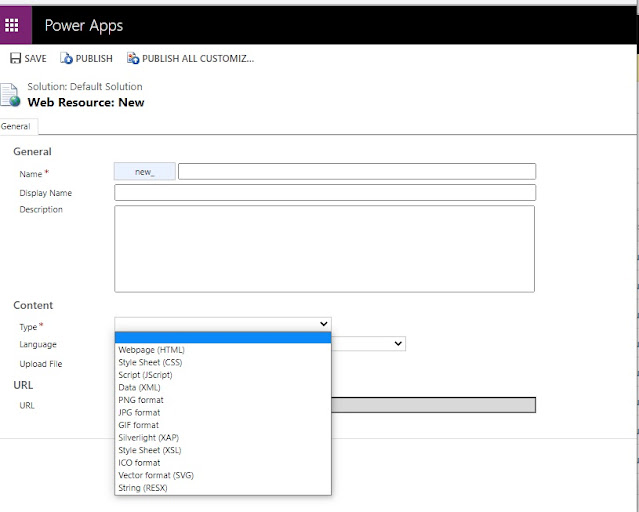Viewport: 639px width, 512px height.
Task: Click PUBLISH ALL CUSTOMIZ... label
Action: point(198,59)
